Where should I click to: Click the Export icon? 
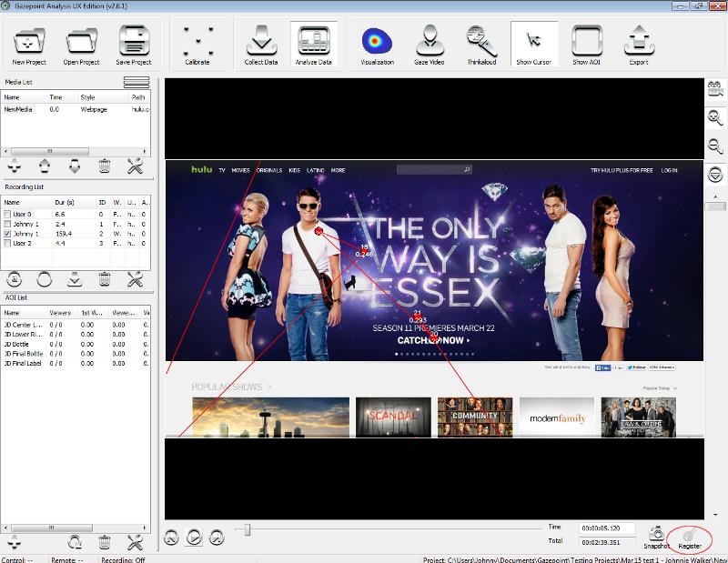(x=639, y=45)
